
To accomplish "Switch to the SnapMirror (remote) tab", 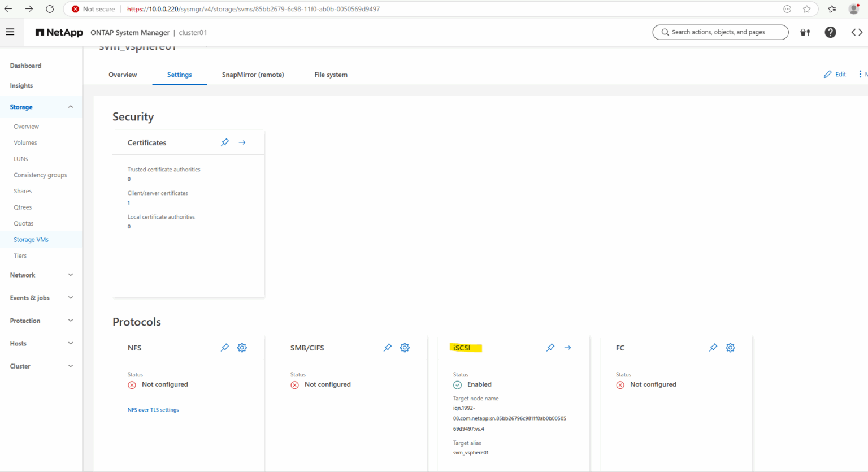I will 252,74.
